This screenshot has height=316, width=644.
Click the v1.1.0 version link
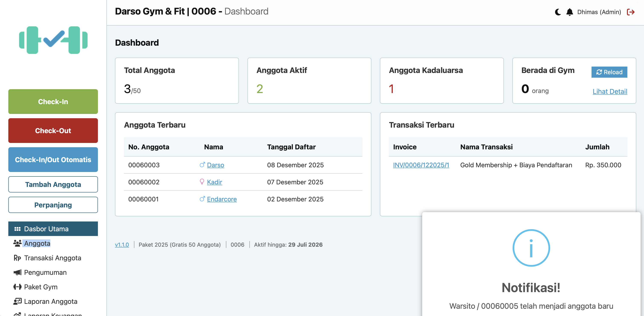(122, 245)
